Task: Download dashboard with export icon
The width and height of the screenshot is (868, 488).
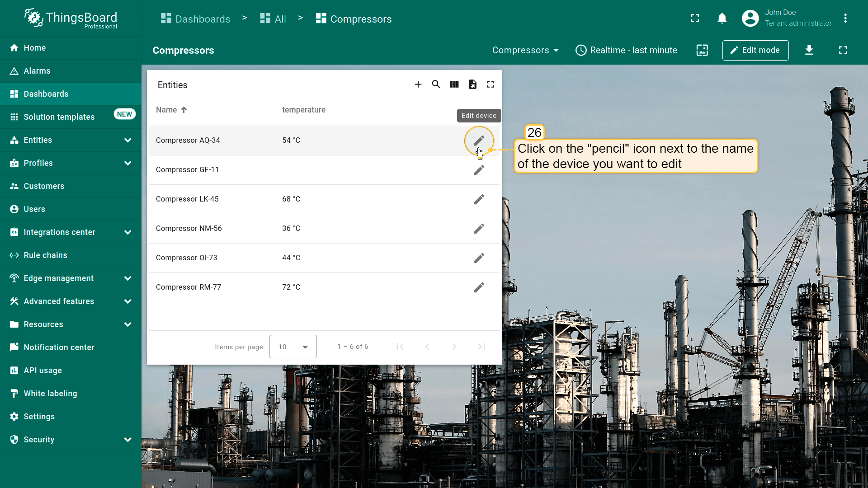Action: 809,50
